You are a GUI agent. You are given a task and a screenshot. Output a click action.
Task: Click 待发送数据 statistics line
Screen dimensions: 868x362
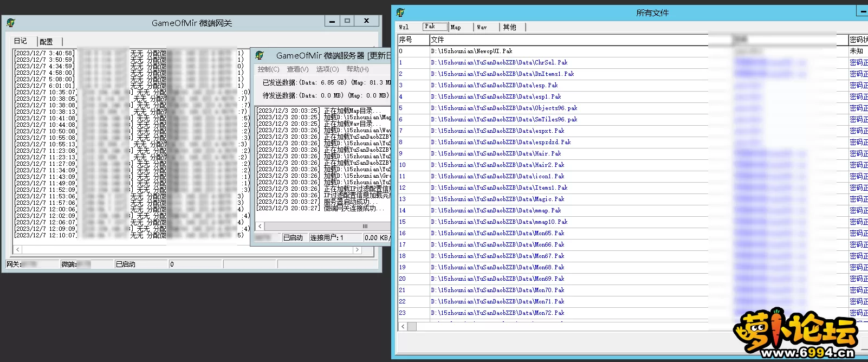pos(326,95)
